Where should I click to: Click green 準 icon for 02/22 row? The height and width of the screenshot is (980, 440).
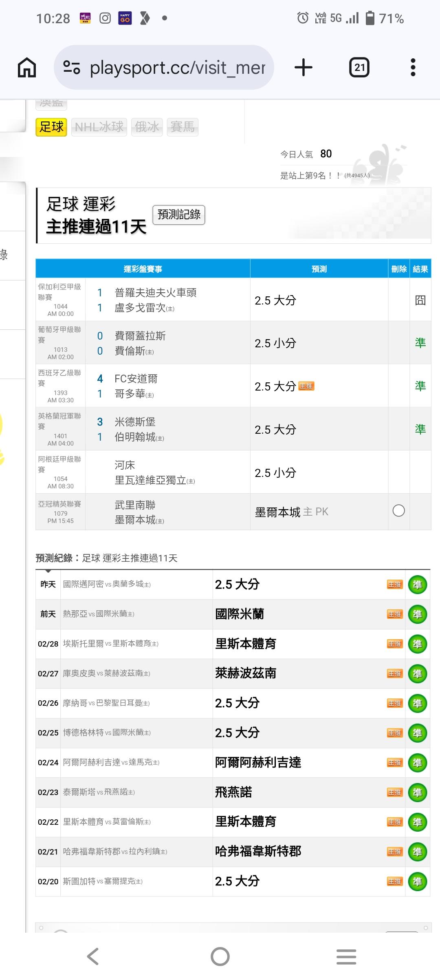coord(418,822)
